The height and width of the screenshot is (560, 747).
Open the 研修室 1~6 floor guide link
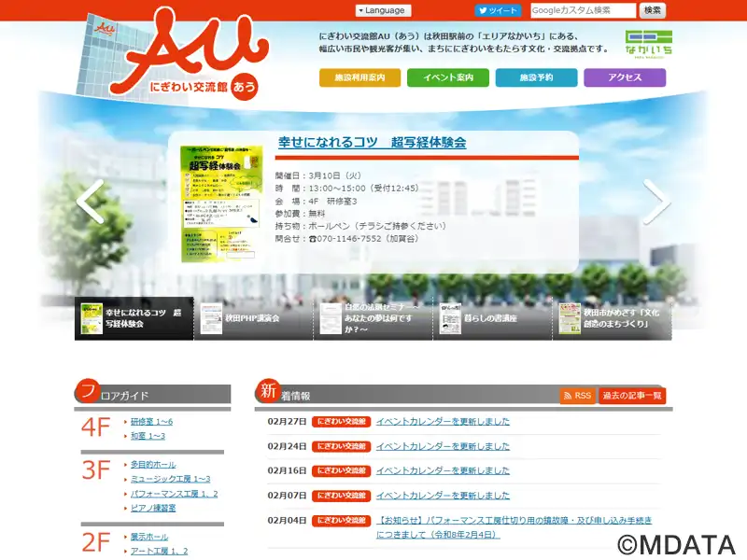point(151,422)
